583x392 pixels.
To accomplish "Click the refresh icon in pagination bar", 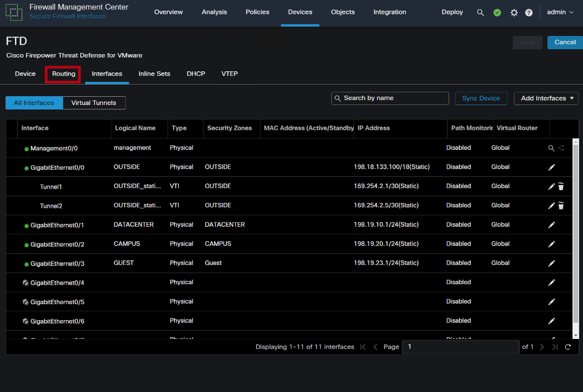I will pos(568,347).
